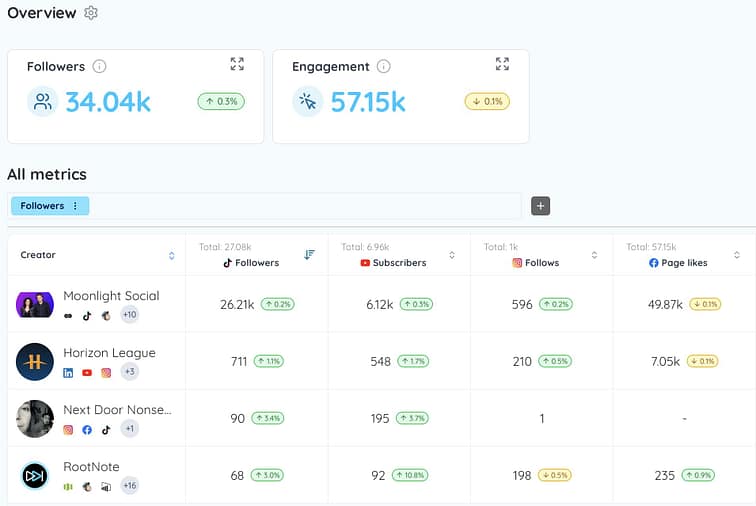Click Horizon League's LinkedIn icon
756x506 pixels.
click(x=69, y=373)
